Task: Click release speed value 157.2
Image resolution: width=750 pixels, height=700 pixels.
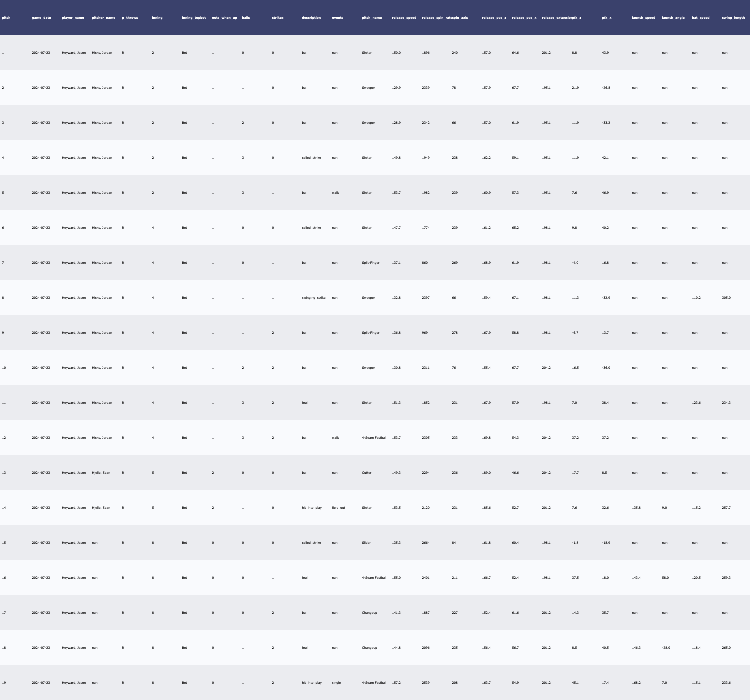Action: (396, 683)
